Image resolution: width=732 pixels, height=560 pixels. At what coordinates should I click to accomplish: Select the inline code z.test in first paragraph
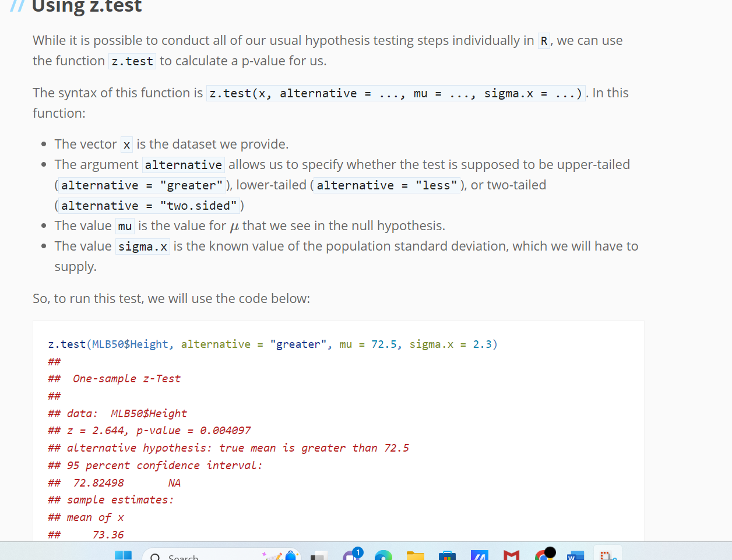point(132,61)
